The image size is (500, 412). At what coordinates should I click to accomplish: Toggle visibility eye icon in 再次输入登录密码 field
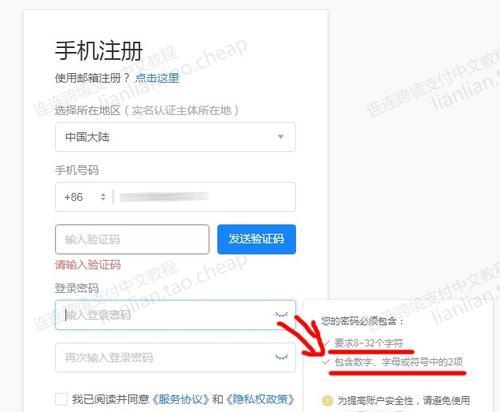click(281, 357)
